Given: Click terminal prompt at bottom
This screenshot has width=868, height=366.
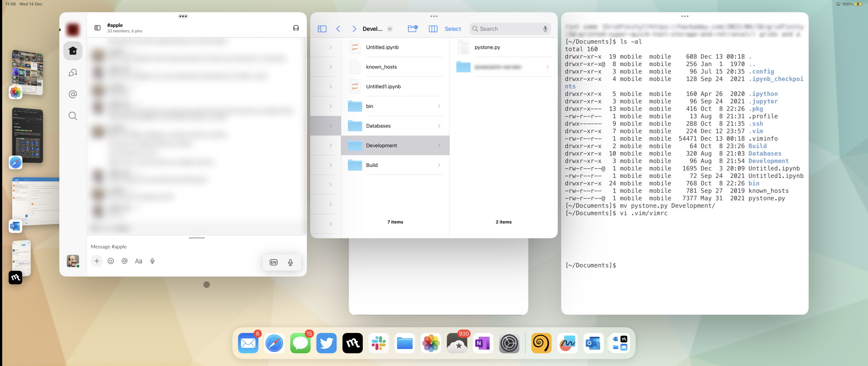Looking at the screenshot, I should pyautogui.click(x=591, y=265).
